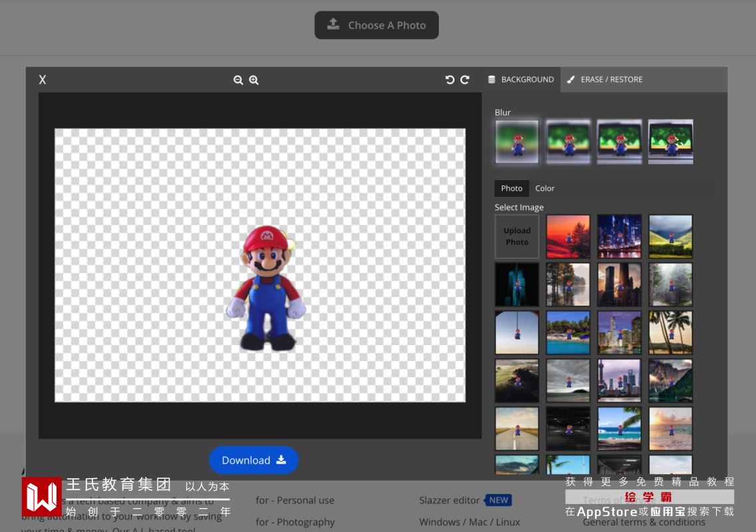The image size is (756, 532).
Task: Click the zoom out magnifier icon
Action: 238,80
